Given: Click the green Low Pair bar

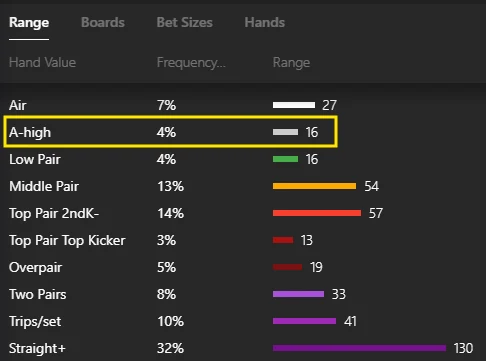Looking at the screenshot, I should coord(285,159).
